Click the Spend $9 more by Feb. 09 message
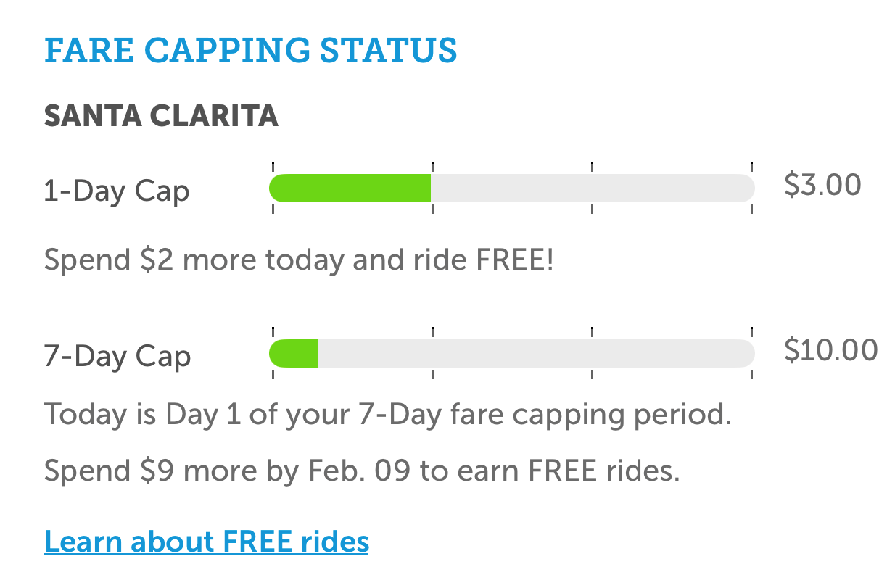The image size is (887, 588). pyautogui.click(x=362, y=471)
